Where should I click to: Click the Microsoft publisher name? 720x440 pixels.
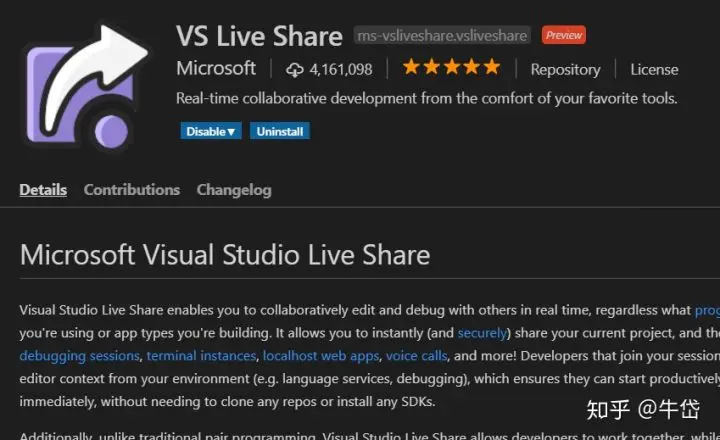tap(216, 68)
